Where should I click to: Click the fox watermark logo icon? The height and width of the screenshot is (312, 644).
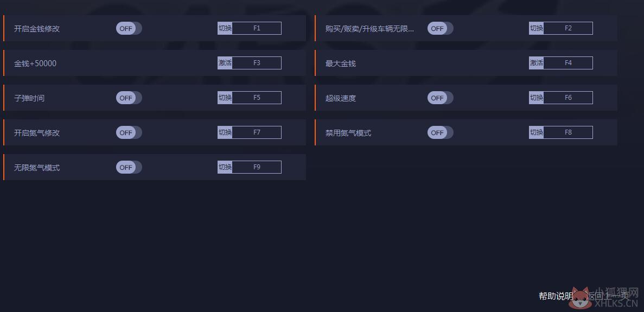point(581,298)
